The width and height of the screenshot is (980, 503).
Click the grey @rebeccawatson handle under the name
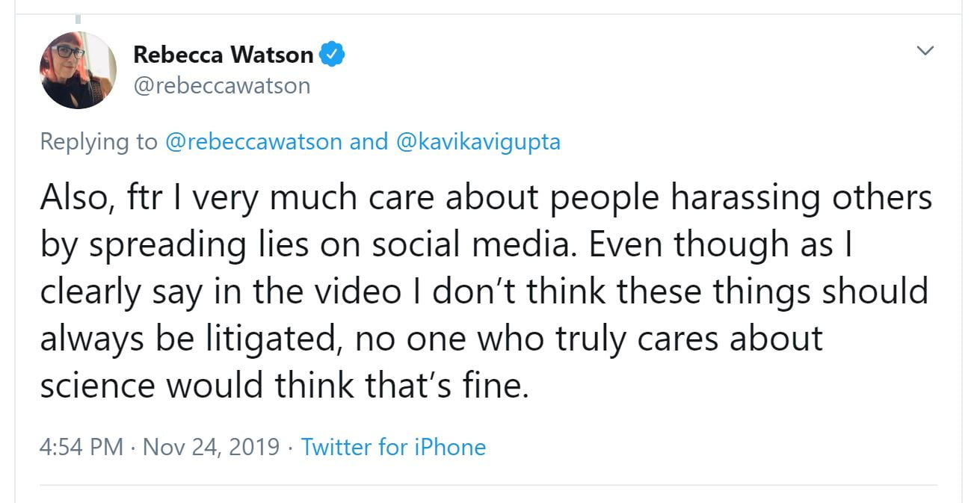click(x=221, y=86)
